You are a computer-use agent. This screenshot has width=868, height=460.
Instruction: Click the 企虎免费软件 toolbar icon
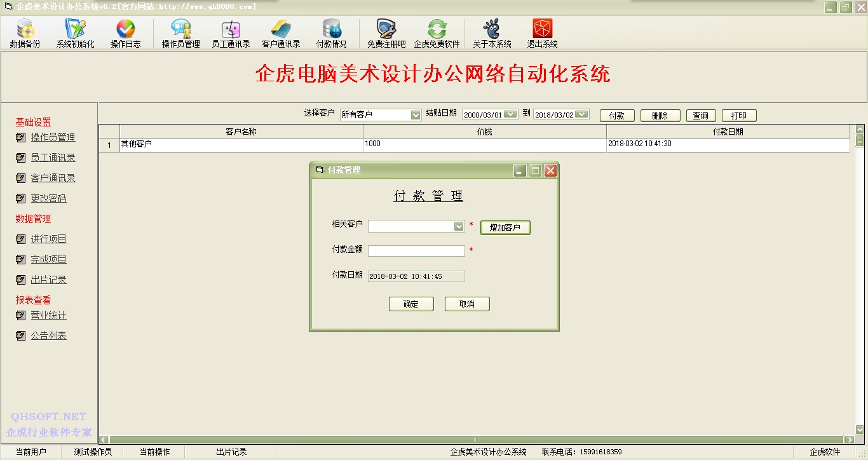click(x=437, y=34)
